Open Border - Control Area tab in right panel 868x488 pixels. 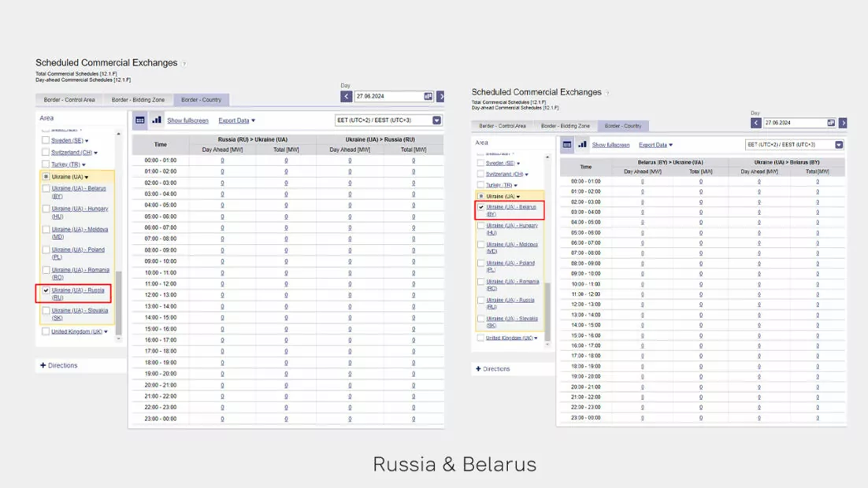[x=503, y=126]
